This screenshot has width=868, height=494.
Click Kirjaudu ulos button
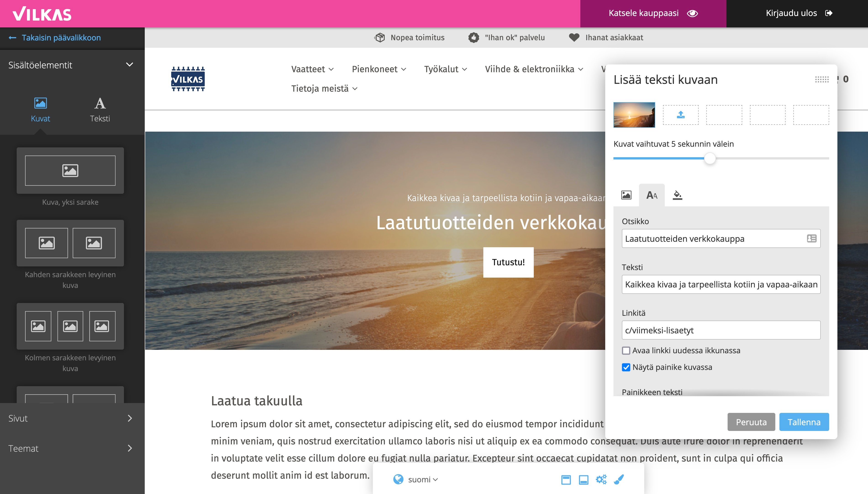(x=797, y=13)
